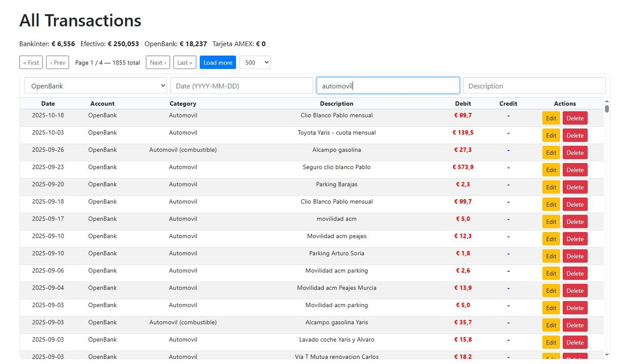Image resolution: width=627 pixels, height=364 pixels.
Task: Click the Date column header
Action: [48, 103]
